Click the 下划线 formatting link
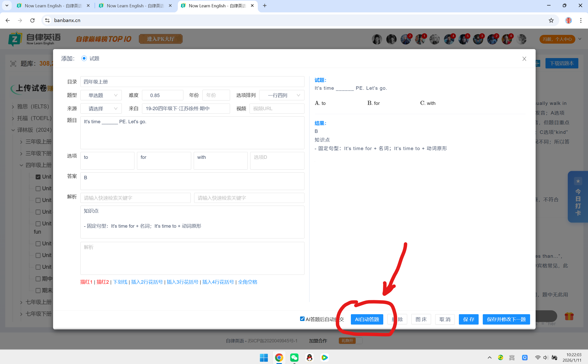This screenshot has height=364, width=588. pyautogui.click(x=120, y=282)
